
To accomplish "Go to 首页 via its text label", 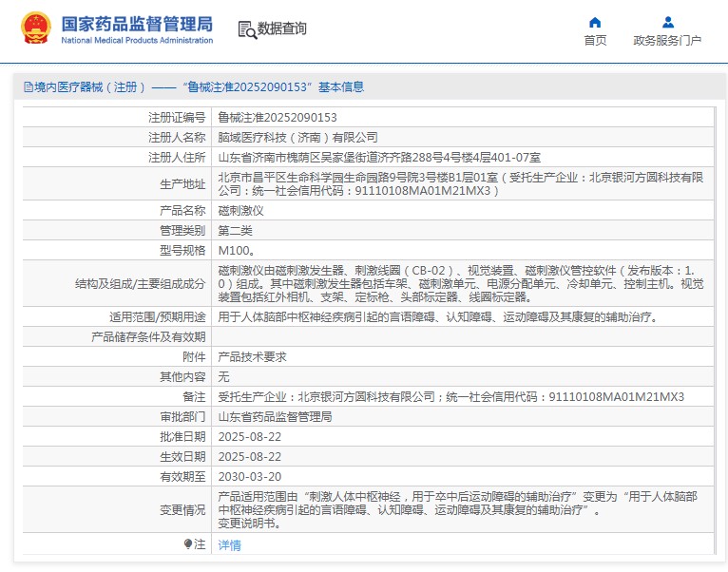I will (x=595, y=41).
